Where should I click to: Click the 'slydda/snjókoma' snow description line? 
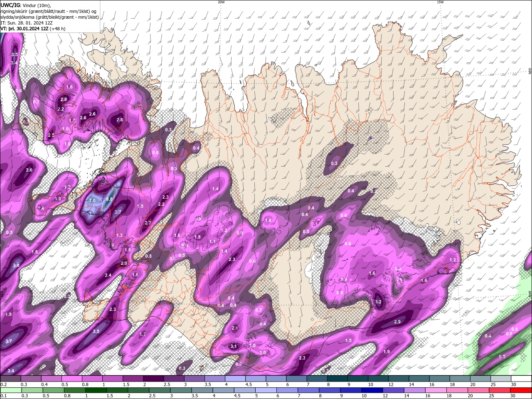49,17
